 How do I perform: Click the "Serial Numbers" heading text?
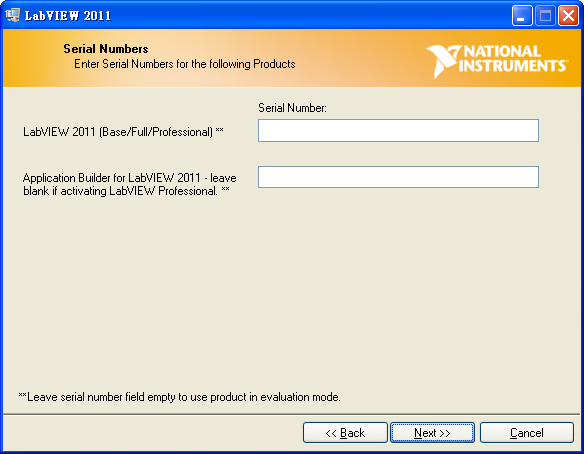coord(106,49)
